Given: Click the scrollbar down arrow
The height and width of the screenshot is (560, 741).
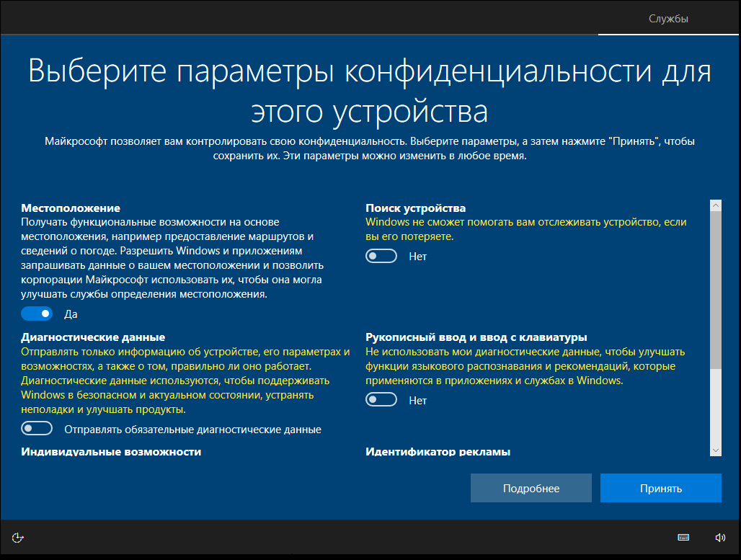Looking at the screenshot, I should point(716,450).
